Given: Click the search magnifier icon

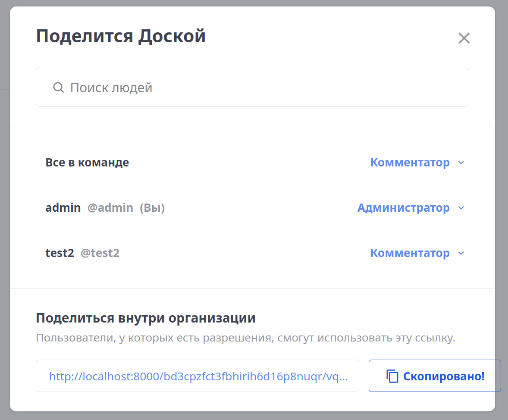Looking at the screenshot, I should (58, 87).
